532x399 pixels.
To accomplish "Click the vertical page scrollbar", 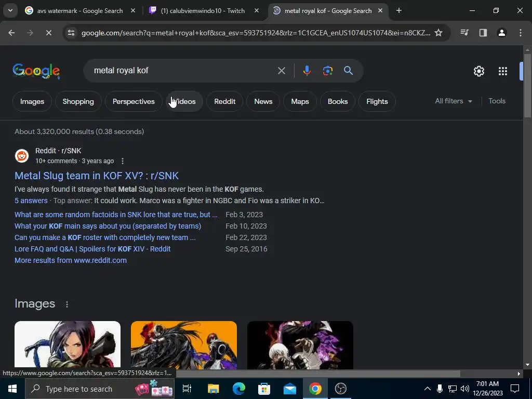I will (527, 86).
